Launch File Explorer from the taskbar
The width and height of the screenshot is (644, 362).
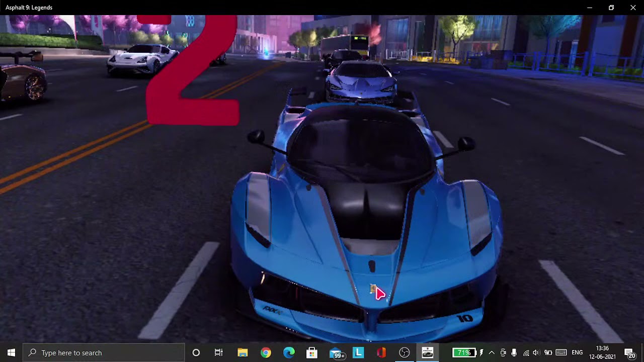[x=243, y=353]
